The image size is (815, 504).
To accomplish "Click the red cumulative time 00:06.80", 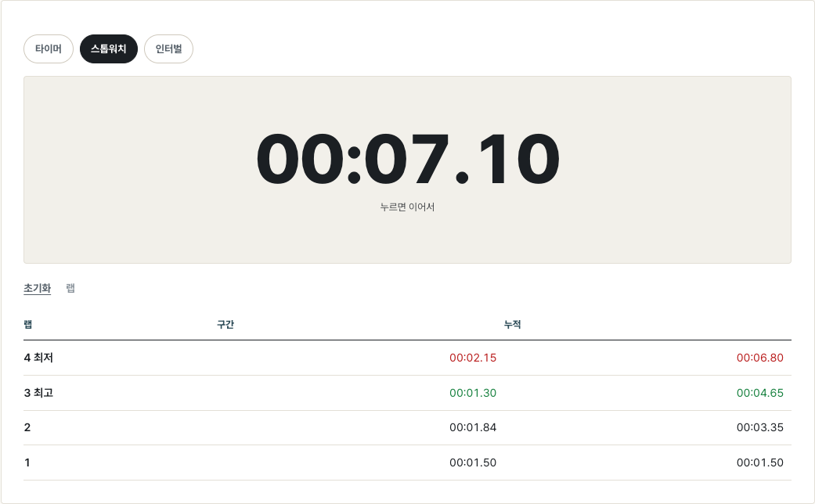I will (760, 358).
